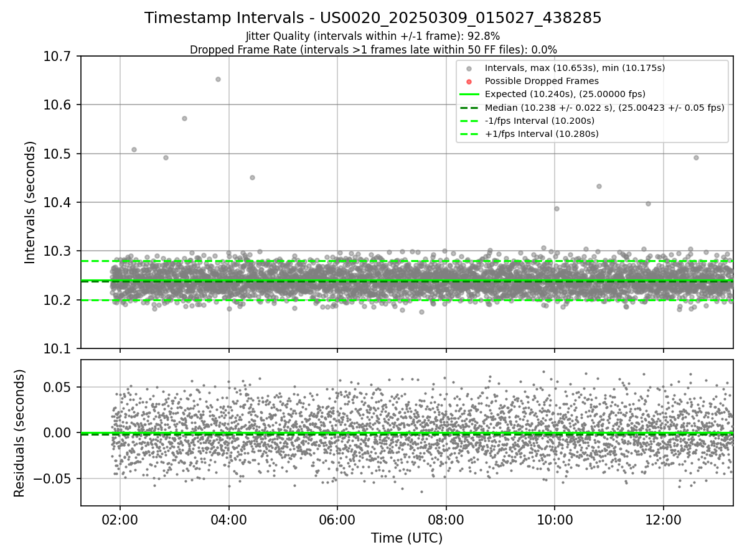This screenshot has height=560, width=747.
Task: Click the outlier point near 10.45 seconds after 04:00
Action: [252, 177]
